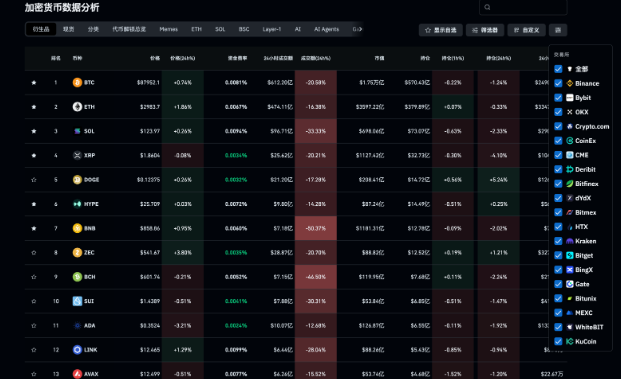The image size is (621, 379).
Task: Uncheck the HTX checkbox
Action: tap(558, 227)
